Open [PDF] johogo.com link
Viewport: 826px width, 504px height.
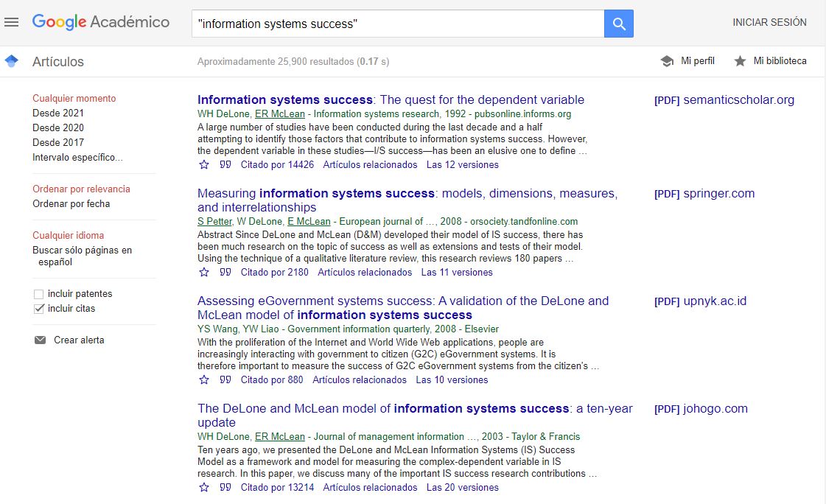[701, 408]
